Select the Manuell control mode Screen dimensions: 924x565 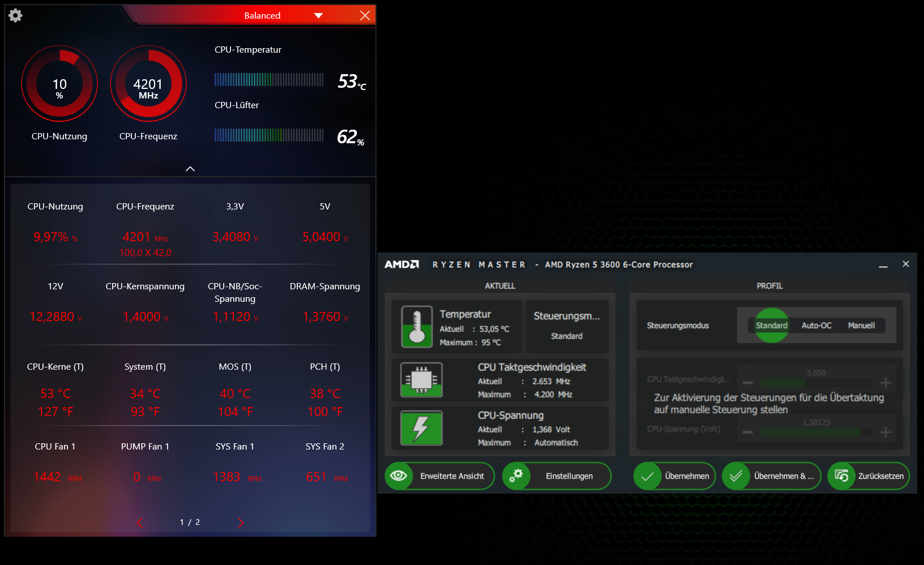(861, 326)
